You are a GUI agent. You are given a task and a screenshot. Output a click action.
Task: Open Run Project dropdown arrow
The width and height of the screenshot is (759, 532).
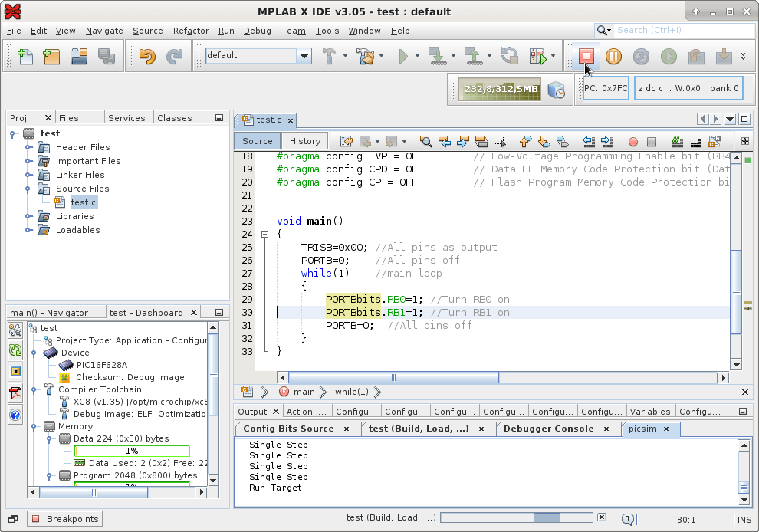(417, 56)
